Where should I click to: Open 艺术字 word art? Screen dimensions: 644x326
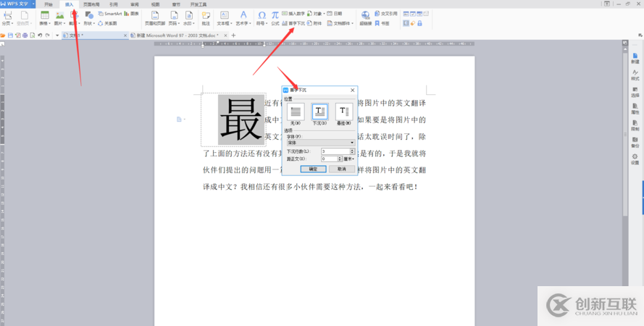(243, 19)
